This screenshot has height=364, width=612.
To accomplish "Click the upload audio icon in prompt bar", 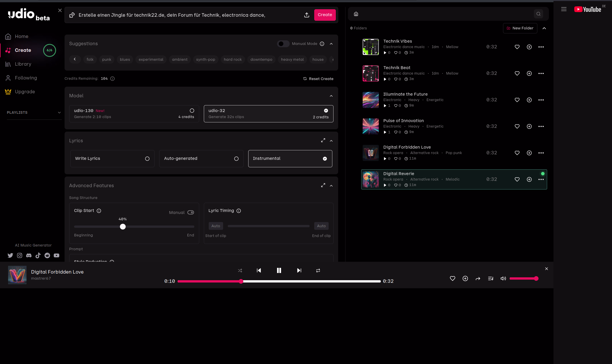I will pyautogui.click(x=307, y=15).
